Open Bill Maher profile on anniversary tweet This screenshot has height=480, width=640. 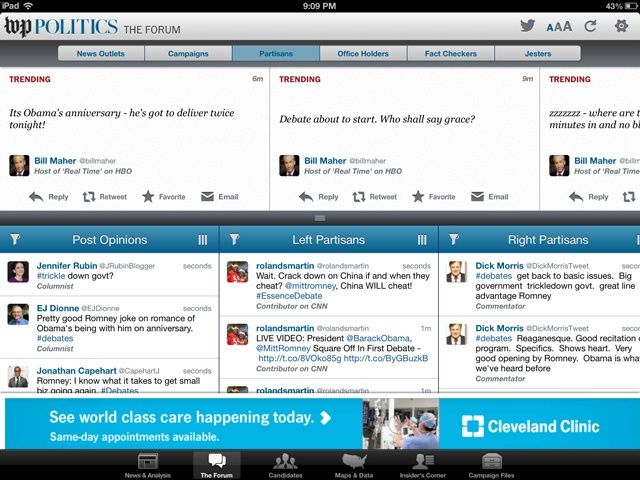[55, 161]
